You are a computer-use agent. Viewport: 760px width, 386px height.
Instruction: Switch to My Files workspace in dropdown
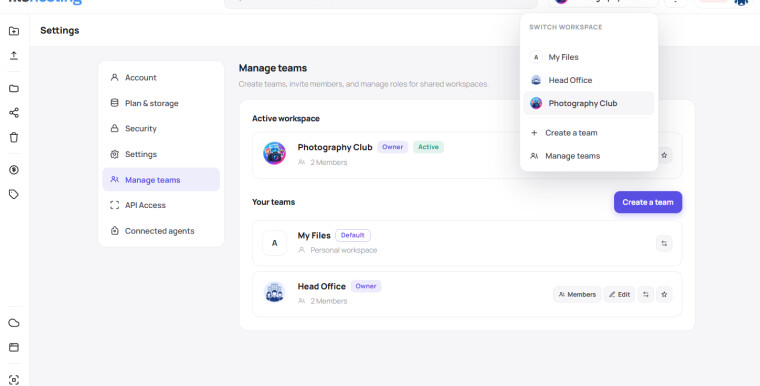[589, 57]
